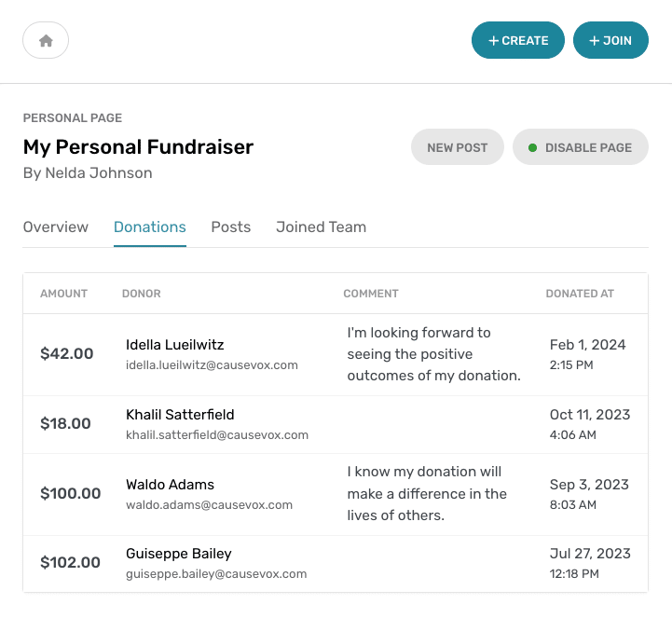Image resolution: width=672 pixels, height=618 pixels.
Task: Click the 4:06 AM donation time
Action: [x=573, y=435]
